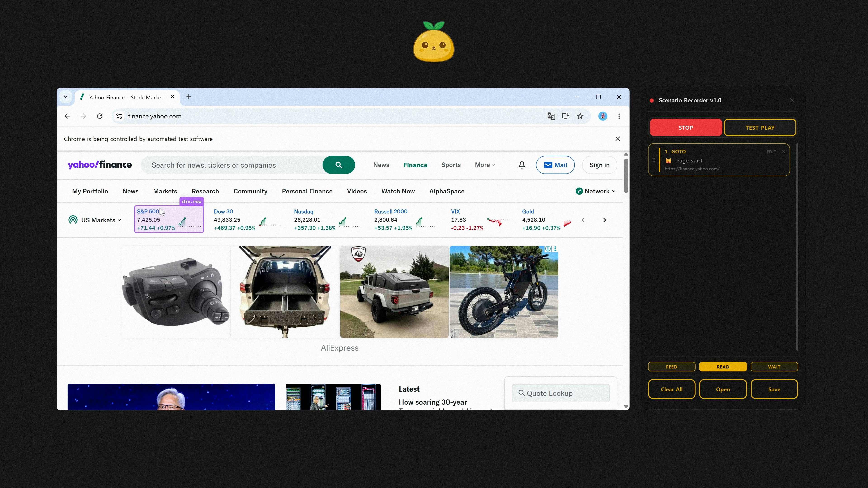Open the My Portfolio tab
The image size is (868, 488).
(90, 191)
